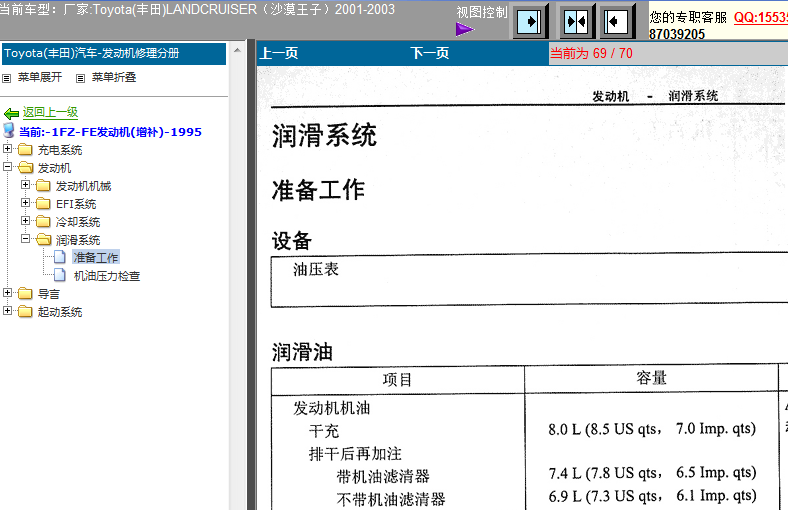This screenshot has width=788, height=510.
Task: Click the 机油压力检查 document icon
Action: [x=60, y=275]
